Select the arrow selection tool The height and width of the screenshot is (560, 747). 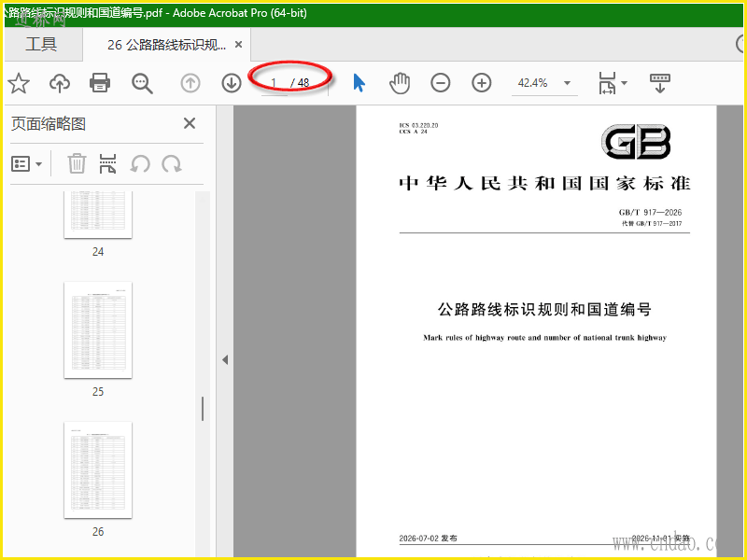359,83
